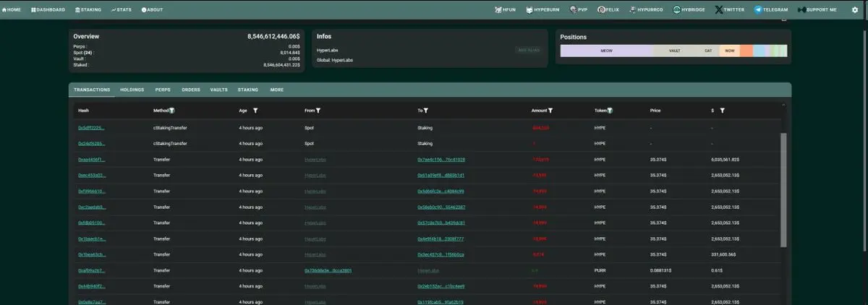Screen dimensions: 868x305
Task: Click the PURR token cell
Action: pyautogui.click(x=600, y=271)
